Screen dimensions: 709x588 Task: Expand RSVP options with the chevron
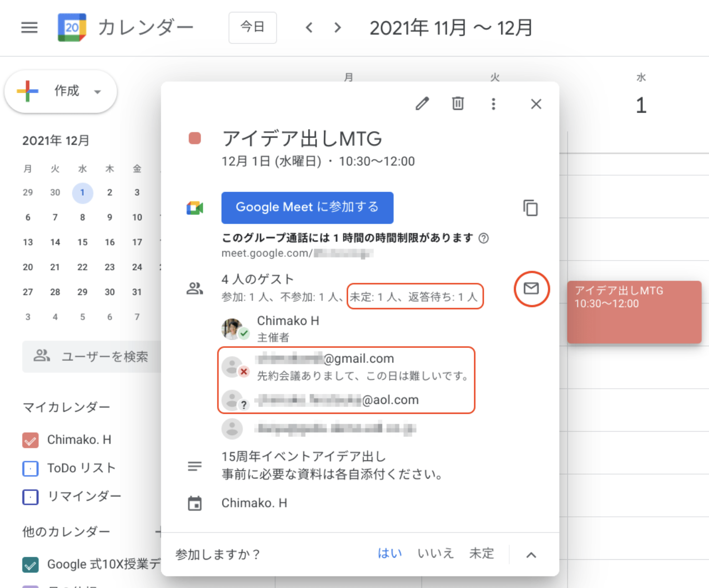tap(531, 555)
